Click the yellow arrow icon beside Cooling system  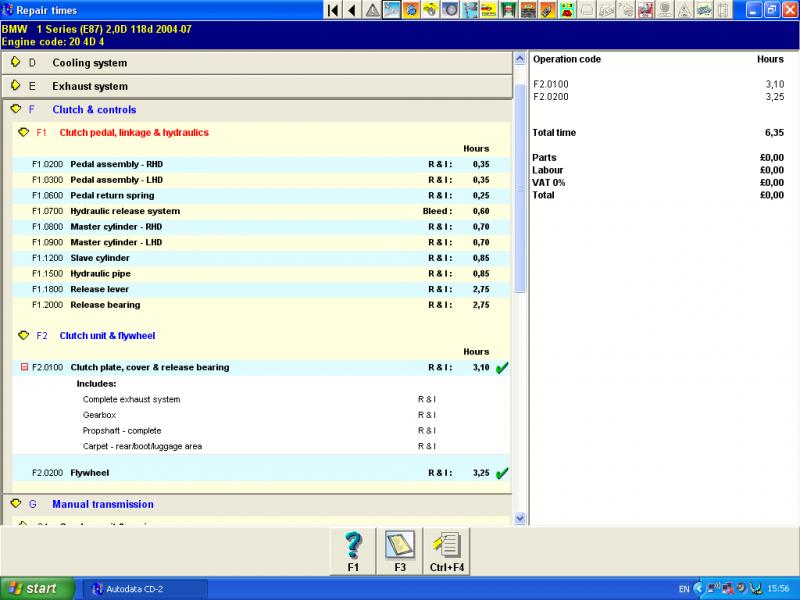[x=15, y=62]
